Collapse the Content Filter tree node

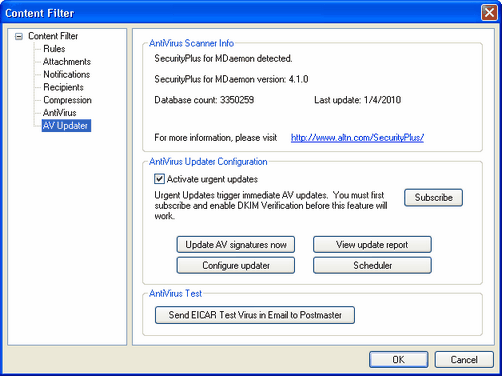click(x=19, y=36)
